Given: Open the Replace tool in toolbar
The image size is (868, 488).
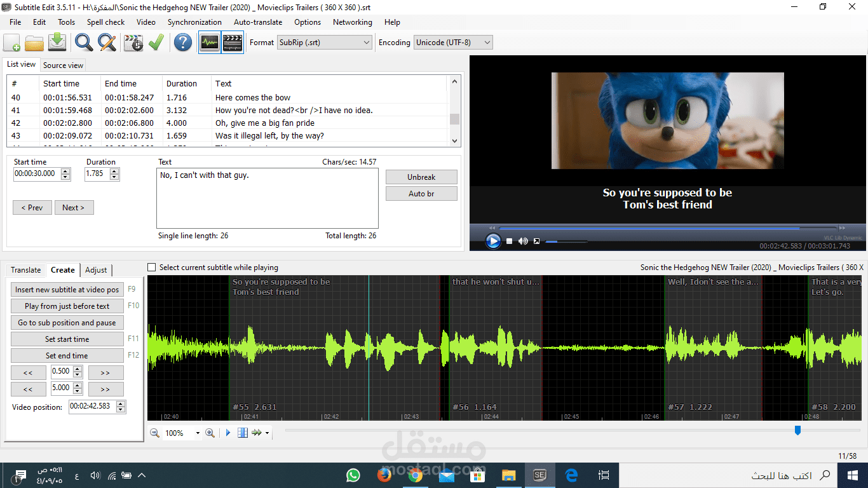Looking at the screenshot, I should click(x=107, y=43).
